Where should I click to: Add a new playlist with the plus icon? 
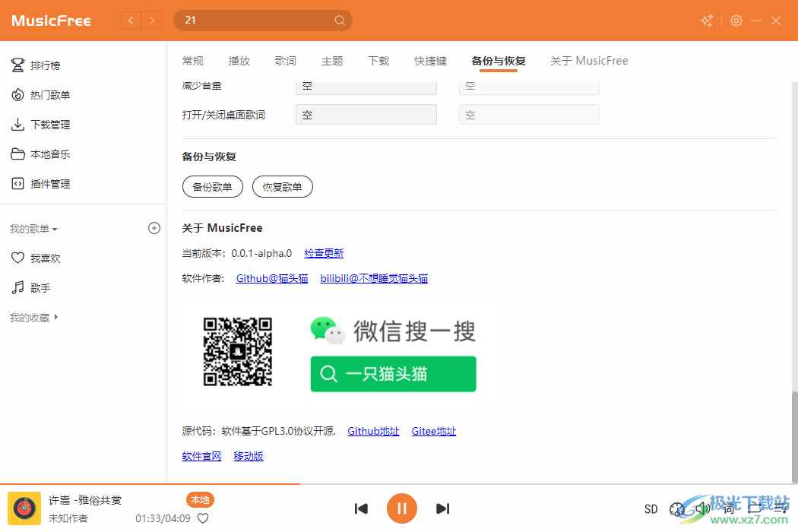pyautogui.click(x=154, y=228)
